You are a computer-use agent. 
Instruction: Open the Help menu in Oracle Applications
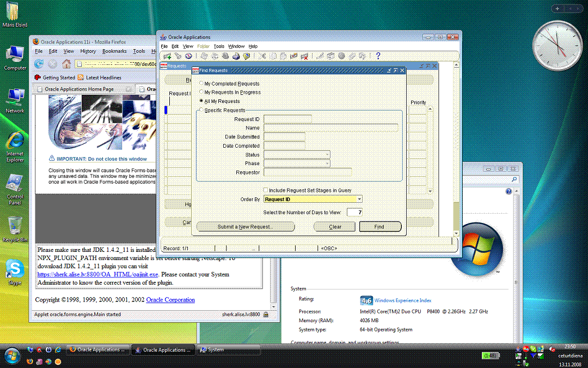[x=253, y=46]
